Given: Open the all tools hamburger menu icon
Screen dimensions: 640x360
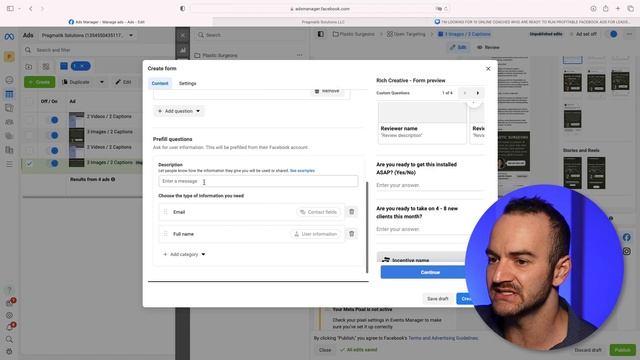Looking at the screenshot, I should coord(9,164).
